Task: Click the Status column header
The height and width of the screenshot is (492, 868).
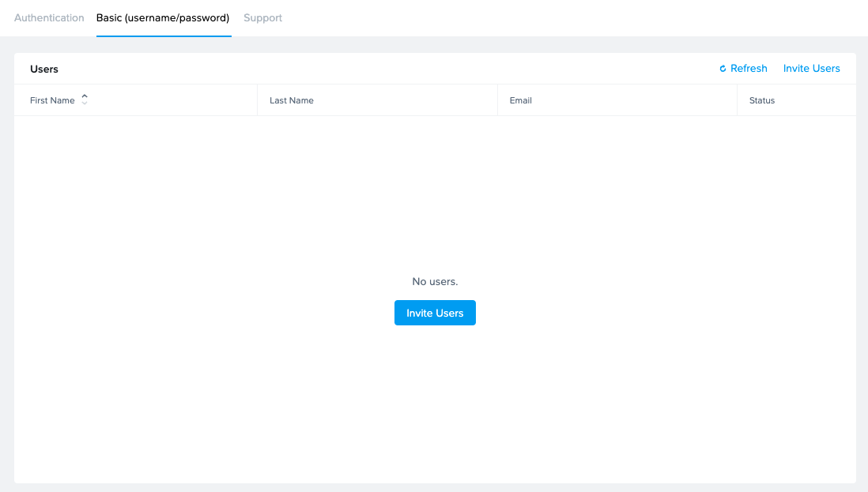Action: [762, 100]
